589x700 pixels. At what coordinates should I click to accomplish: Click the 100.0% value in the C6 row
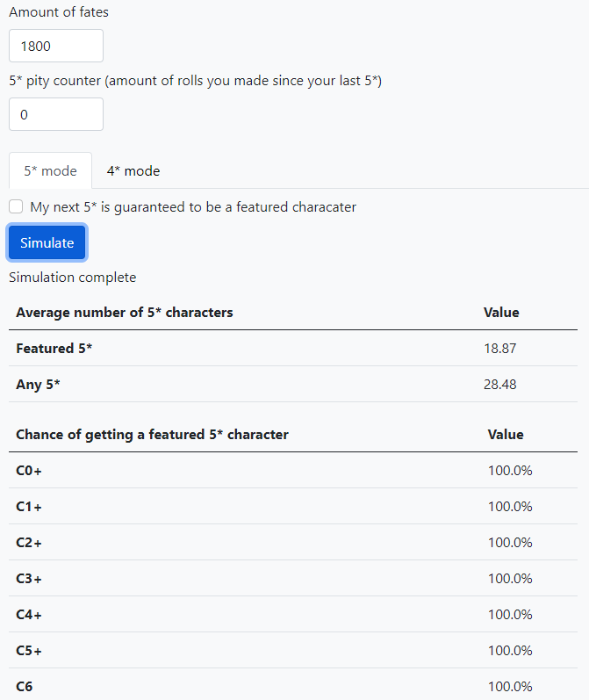point(510,687)
